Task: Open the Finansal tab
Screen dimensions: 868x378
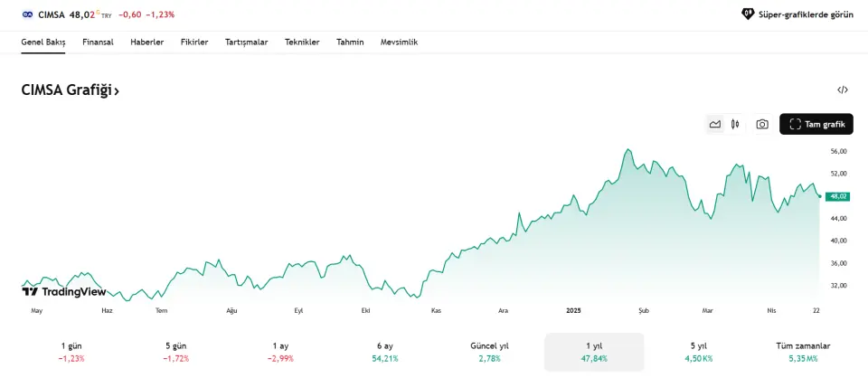Action: [x=98, y=43]
